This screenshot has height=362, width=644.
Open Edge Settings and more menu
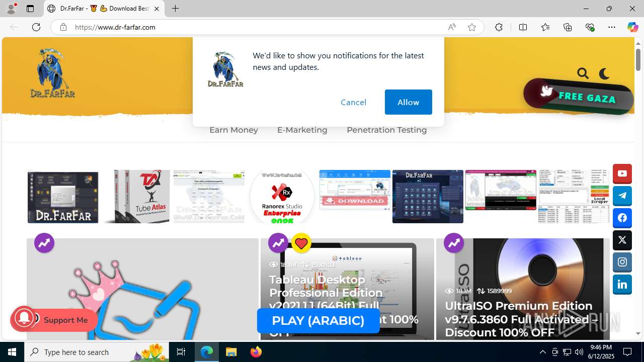612,27
